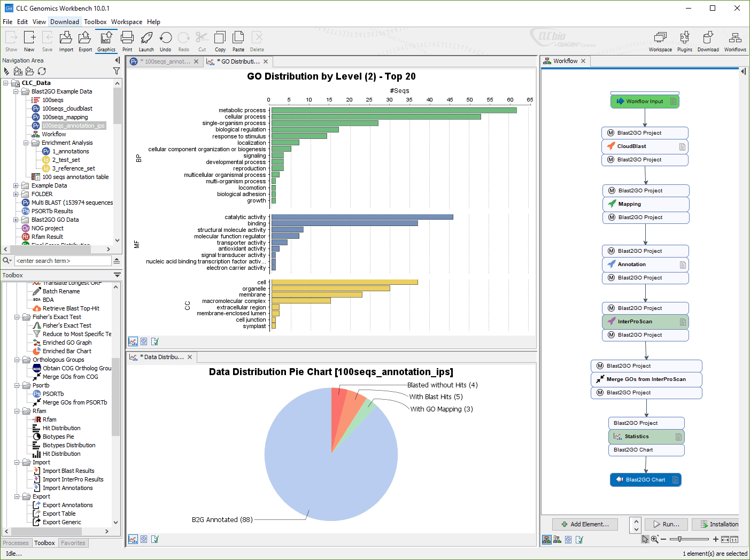The width and height of the screenshot is (750, 560).
Task: Open the Workflows toolbar icon
Action: point(735,41)
